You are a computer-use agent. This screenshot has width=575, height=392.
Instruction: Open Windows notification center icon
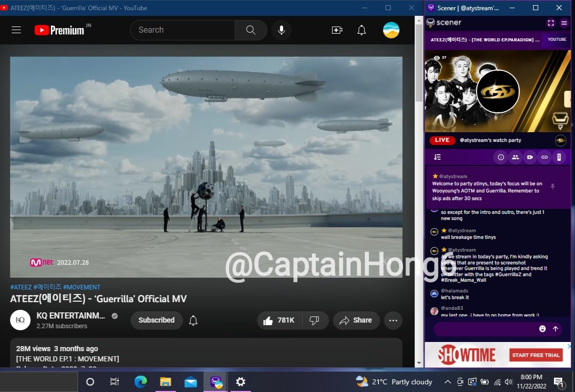pos(559,382)
